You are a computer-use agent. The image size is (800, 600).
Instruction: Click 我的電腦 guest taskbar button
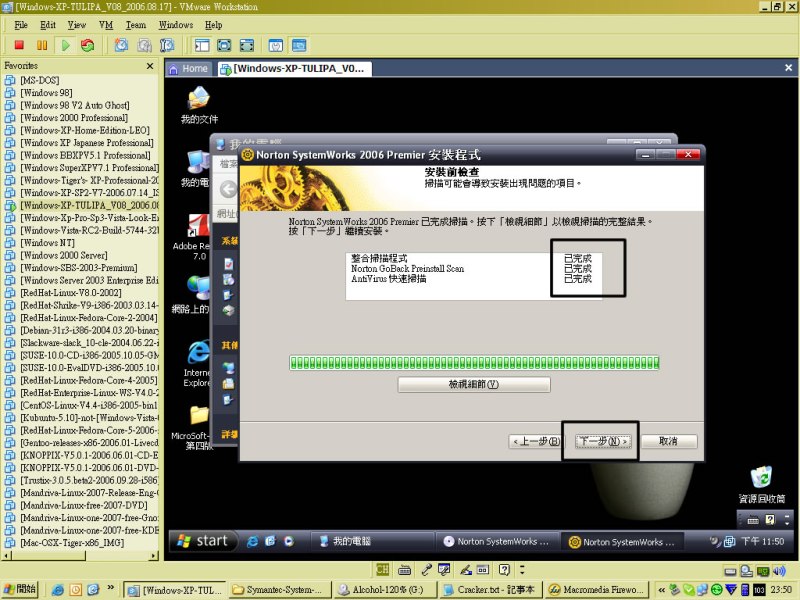tap(372, 541)
